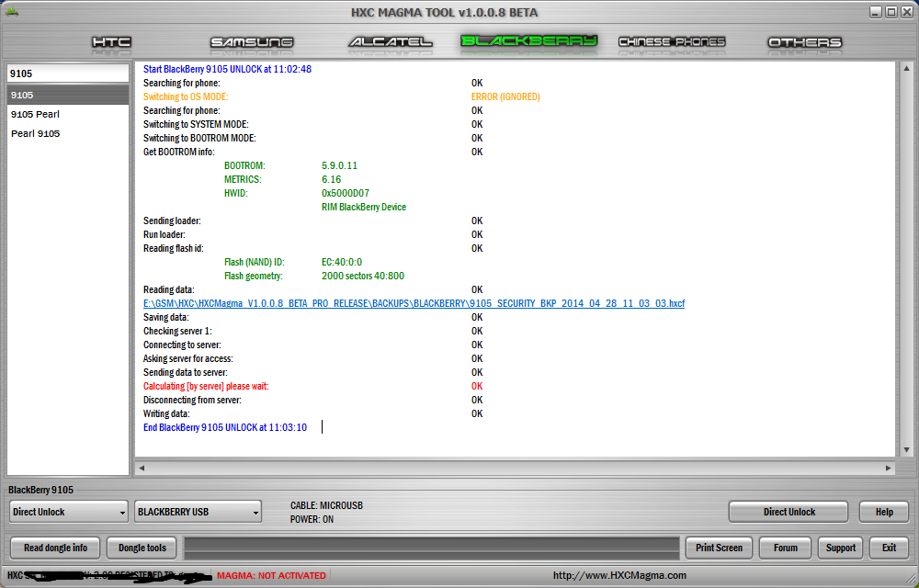The image size is (919, 588).
Task: Select the BlackBerry tab
Action: click(528, 41)
